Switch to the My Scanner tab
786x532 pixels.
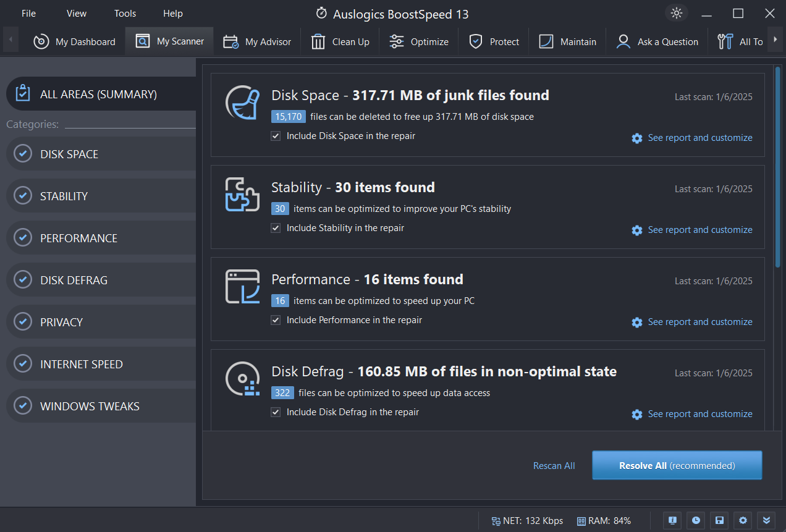pyautogui.click(x=169, y=41)
